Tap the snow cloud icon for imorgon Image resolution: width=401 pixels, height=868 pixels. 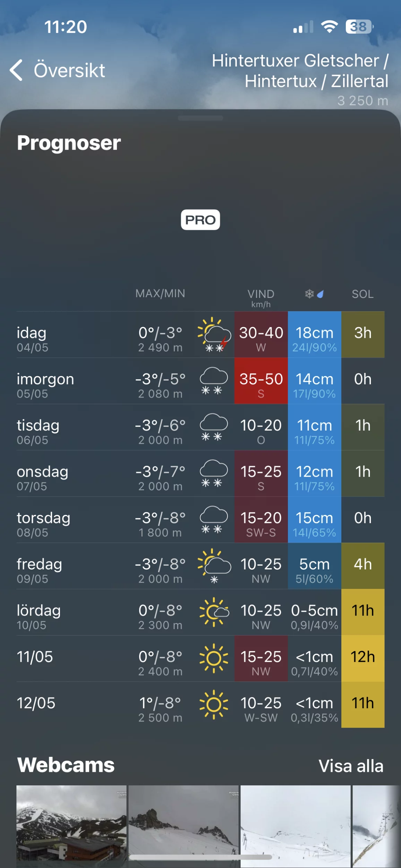214,381
